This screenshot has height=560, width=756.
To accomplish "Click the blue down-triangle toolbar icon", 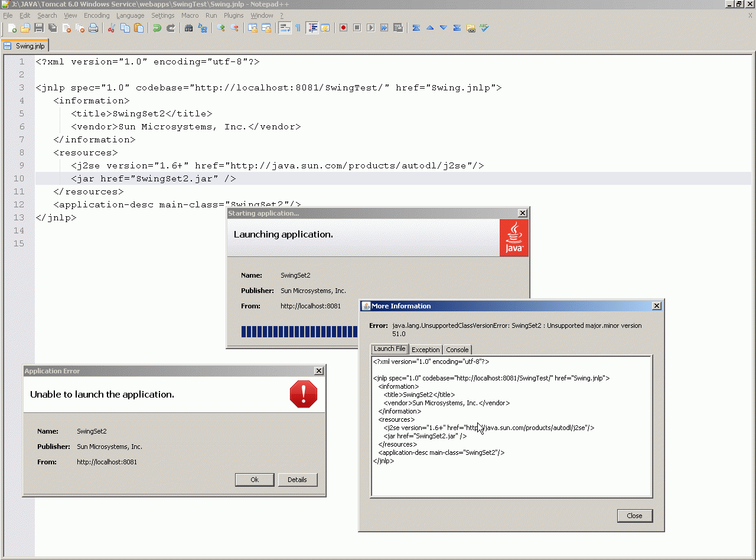I will (x=443, y=28).
